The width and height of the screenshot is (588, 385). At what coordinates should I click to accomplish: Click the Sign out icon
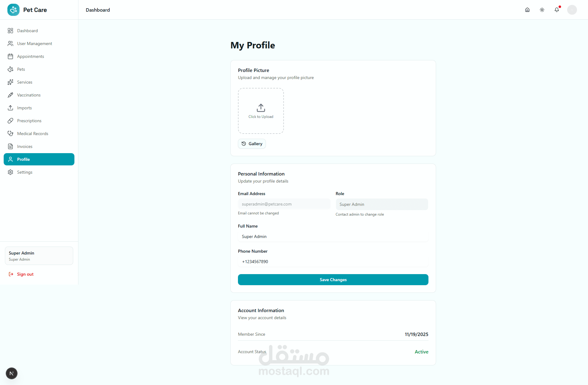(11, 274)
